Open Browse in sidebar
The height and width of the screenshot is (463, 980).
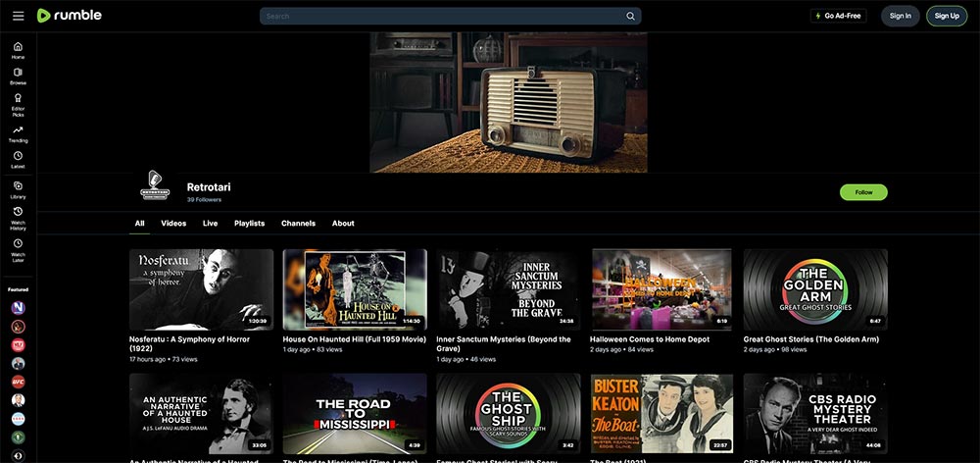tap(18, 77)
